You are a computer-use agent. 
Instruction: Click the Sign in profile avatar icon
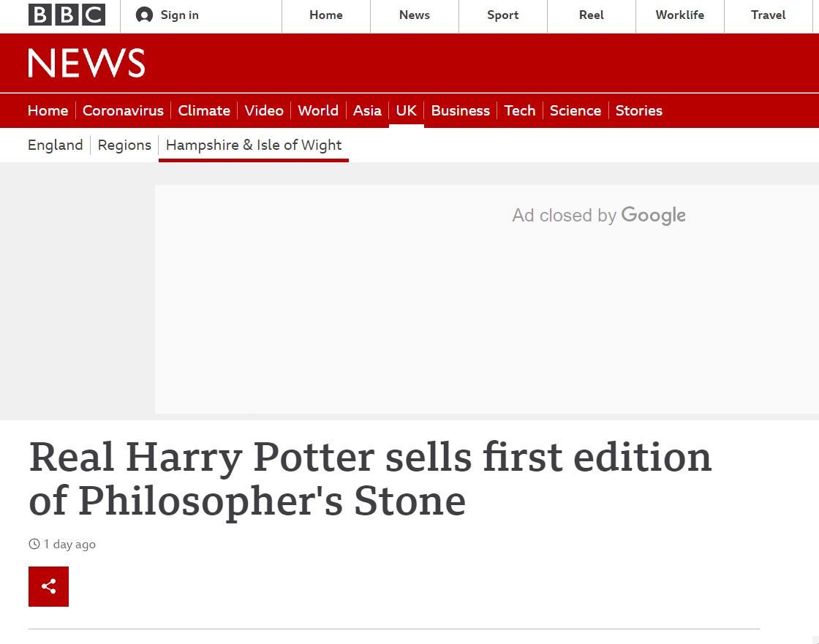144,15
